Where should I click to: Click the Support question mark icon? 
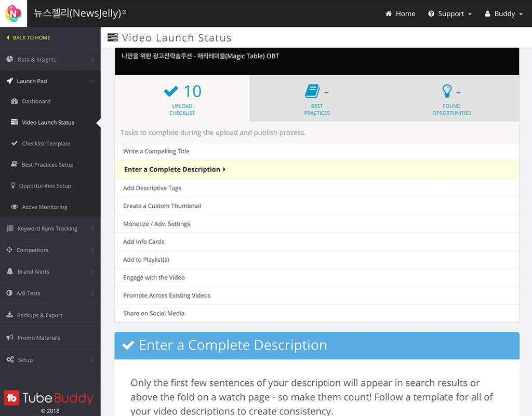pos(431,14)
